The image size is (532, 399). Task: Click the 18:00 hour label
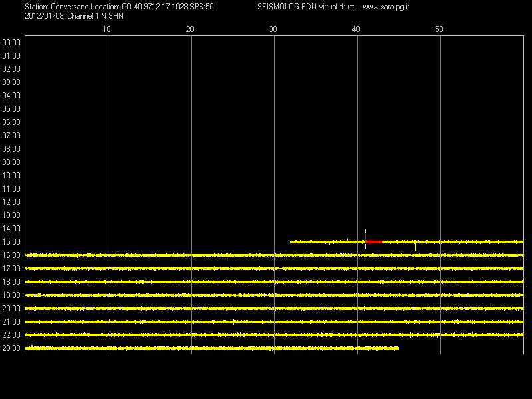pyautogui.click(x=11, y=281)
